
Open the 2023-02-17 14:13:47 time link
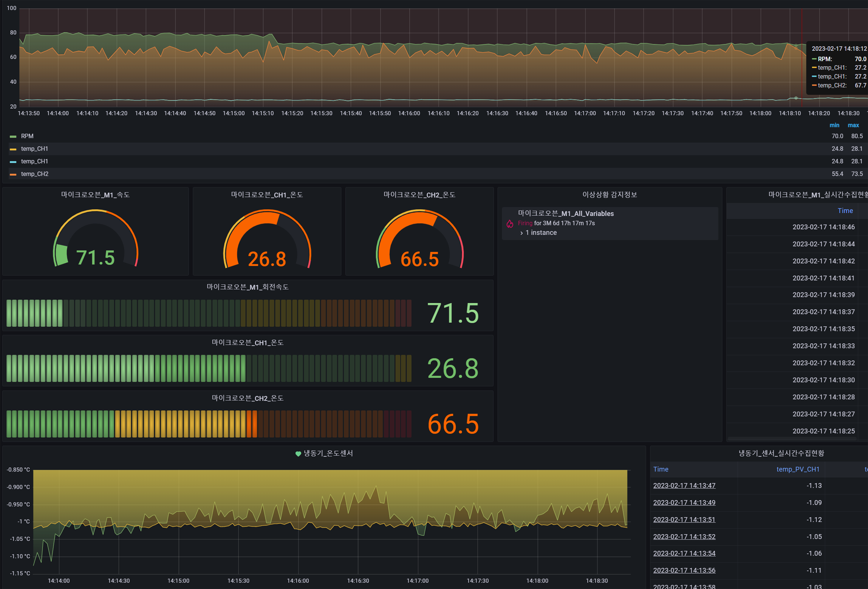684,485
